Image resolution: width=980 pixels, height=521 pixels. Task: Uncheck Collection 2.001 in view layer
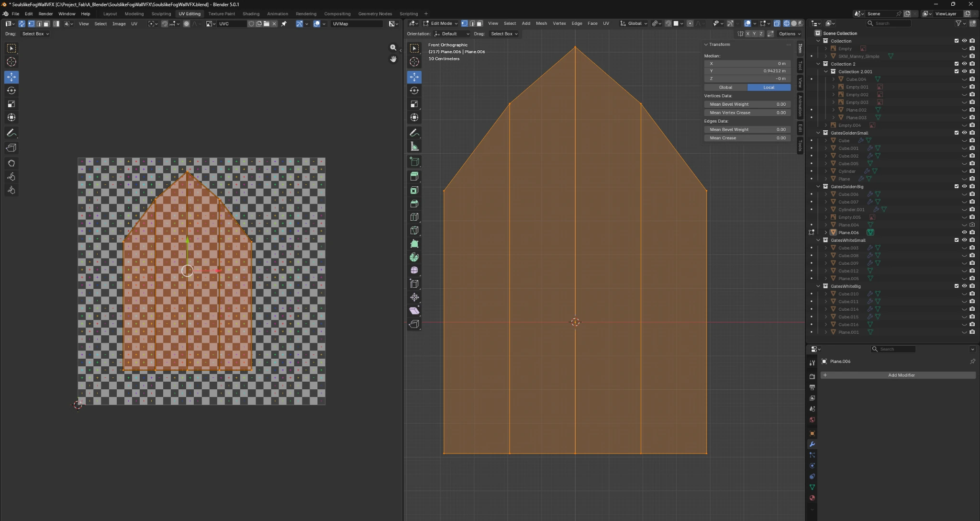click(957, 71)
